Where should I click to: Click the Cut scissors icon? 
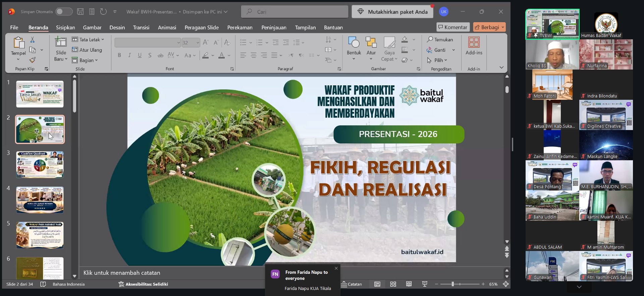(33, 40)
